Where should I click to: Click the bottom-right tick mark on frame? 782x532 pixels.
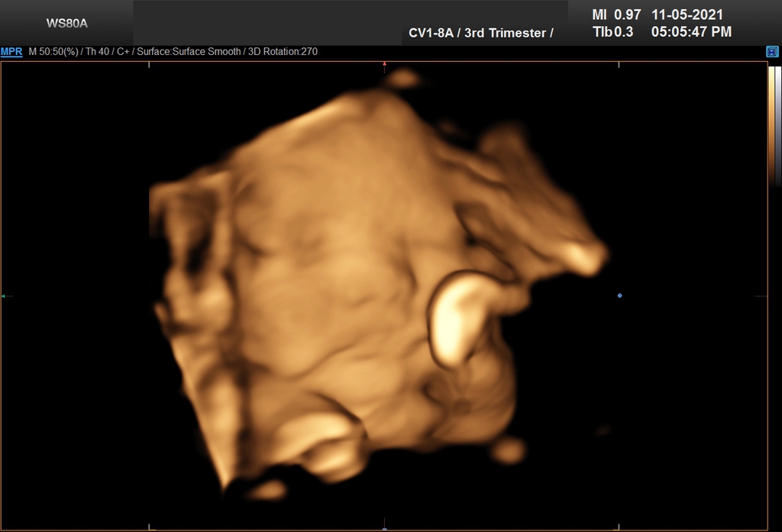(x=619, y=526)
